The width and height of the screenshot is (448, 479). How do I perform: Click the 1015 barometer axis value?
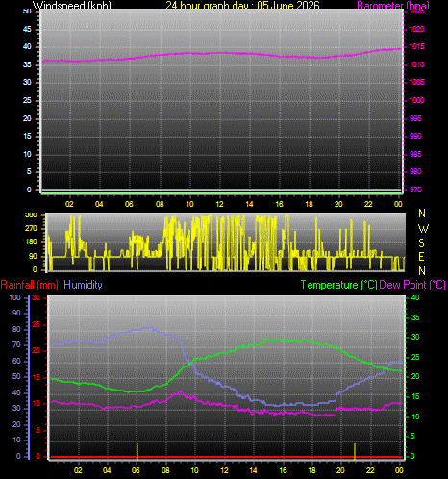[x=416, y=47]
